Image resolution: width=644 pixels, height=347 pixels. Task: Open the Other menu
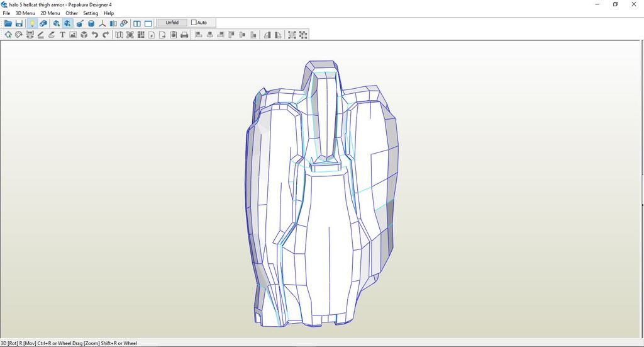click(x=72, y=13)
